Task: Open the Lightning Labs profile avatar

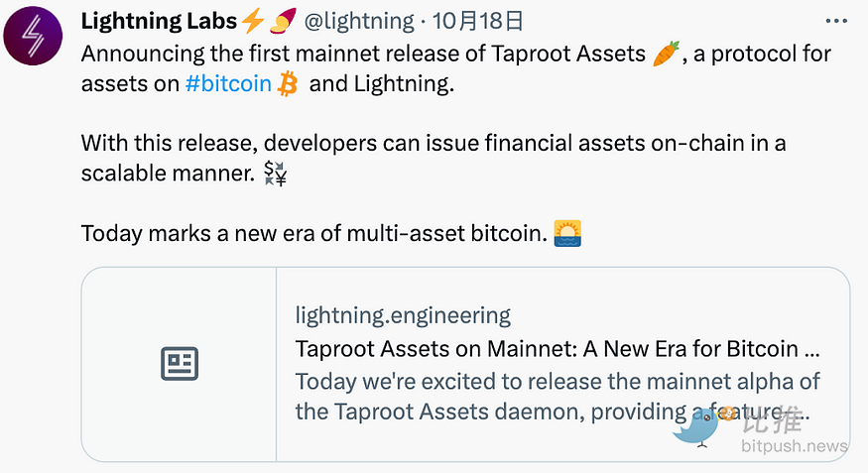Action: point(33,36)
